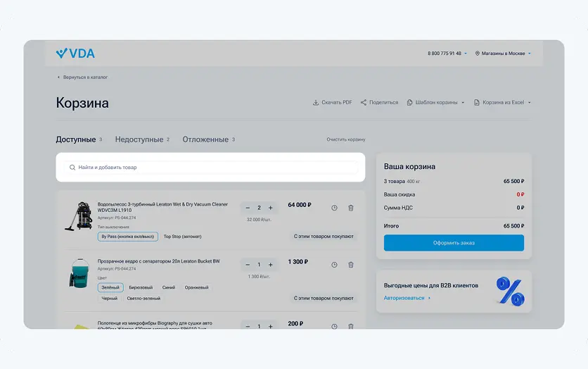The image size is (588, 369).
Task: Increase quantity of the Leraton vacuum cleaner
Action: [270, 208]
